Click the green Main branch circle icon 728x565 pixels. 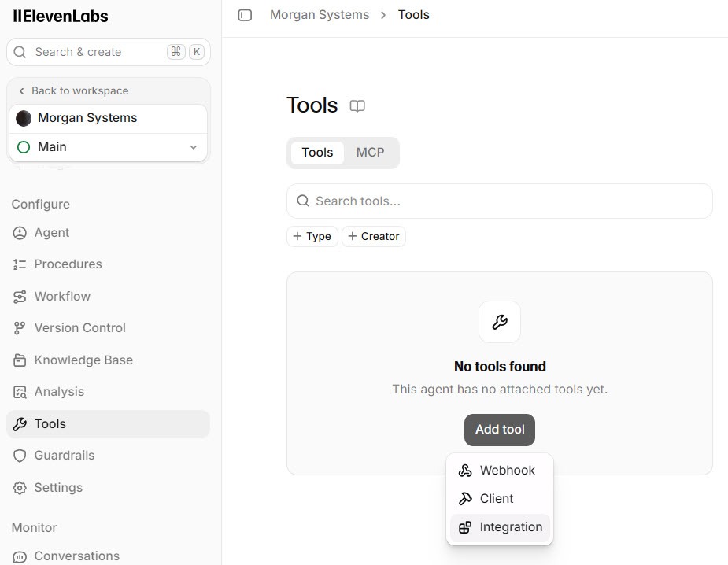(x=23, y=147)
